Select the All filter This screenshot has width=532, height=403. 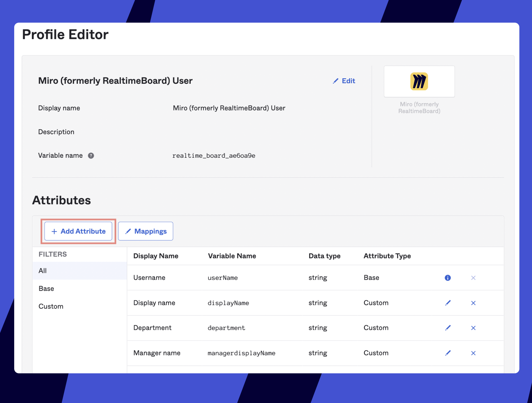click(x=43, y=271)
